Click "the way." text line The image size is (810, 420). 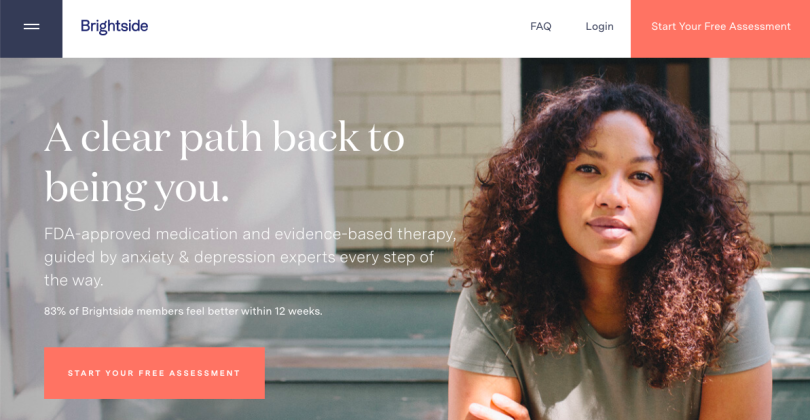73,280
